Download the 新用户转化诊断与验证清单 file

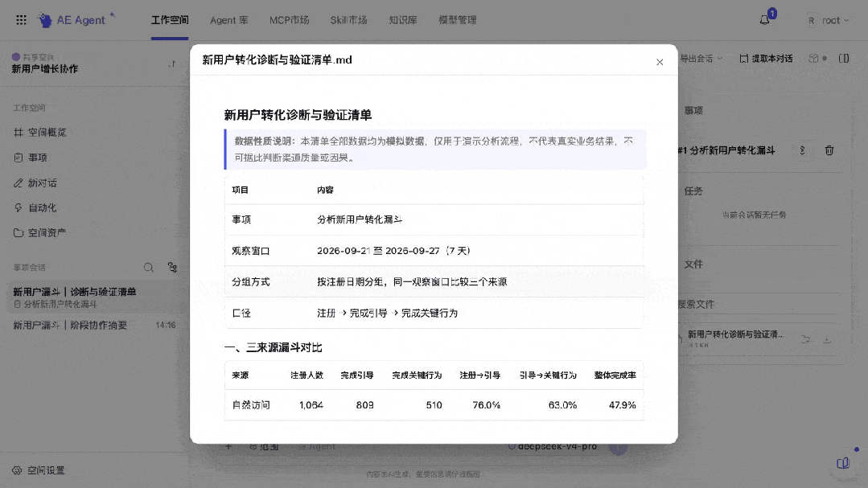826,339
